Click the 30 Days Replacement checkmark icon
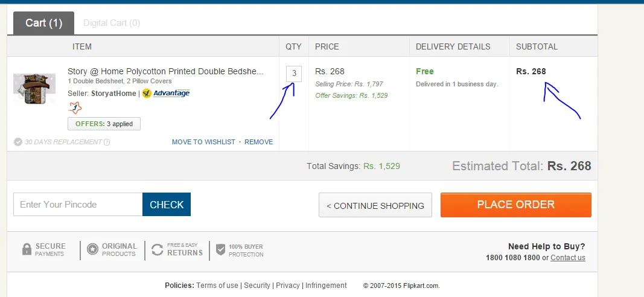Image resolution: width=644 pixels, height=297 pixels. [18, 142]
